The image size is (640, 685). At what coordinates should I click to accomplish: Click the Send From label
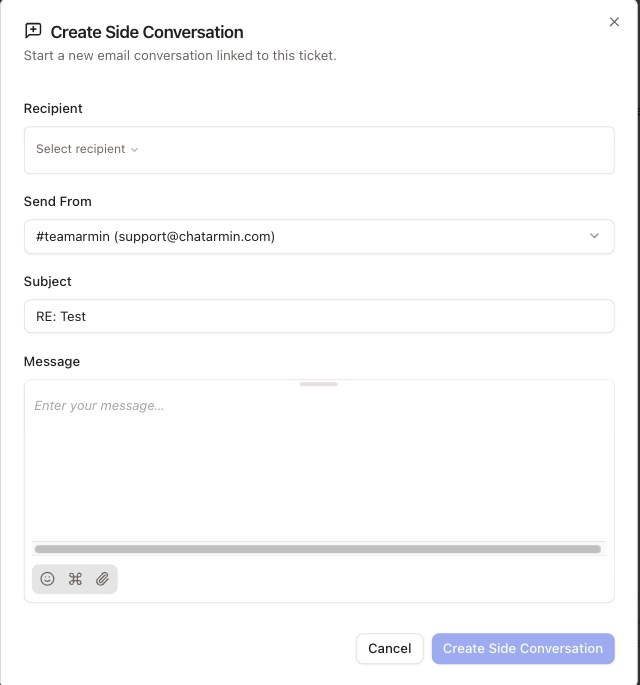57,202
